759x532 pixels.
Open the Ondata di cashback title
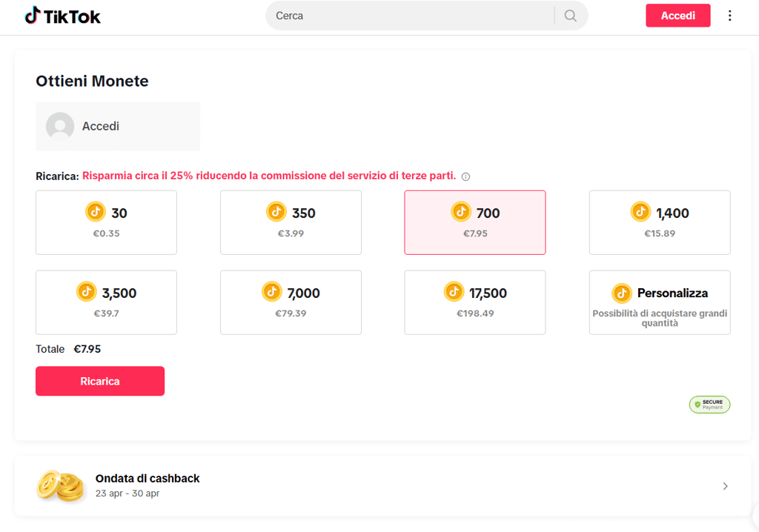tap(148, 478)
